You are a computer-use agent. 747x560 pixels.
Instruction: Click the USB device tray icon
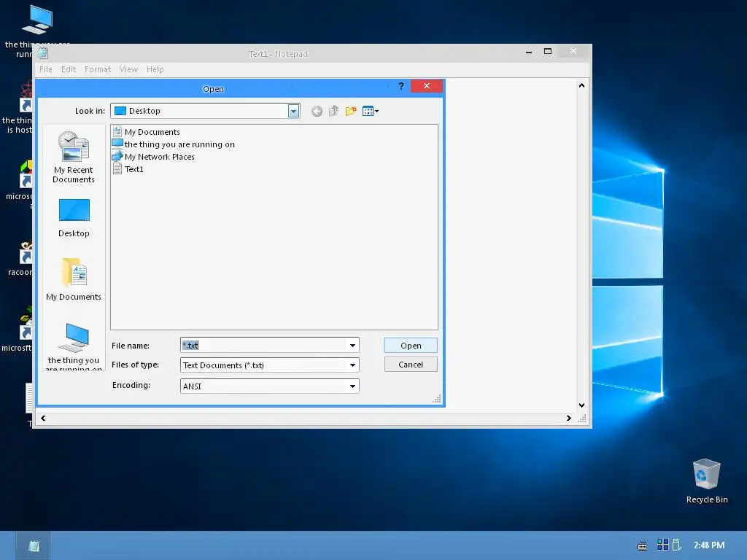(x=676, y=545)
